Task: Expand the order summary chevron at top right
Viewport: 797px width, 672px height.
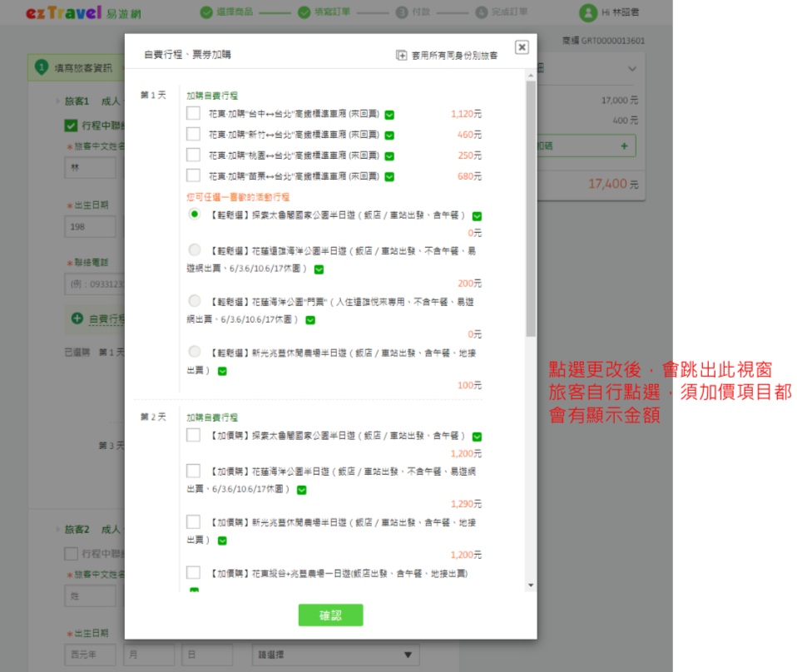Action: (x=631, y=69)
